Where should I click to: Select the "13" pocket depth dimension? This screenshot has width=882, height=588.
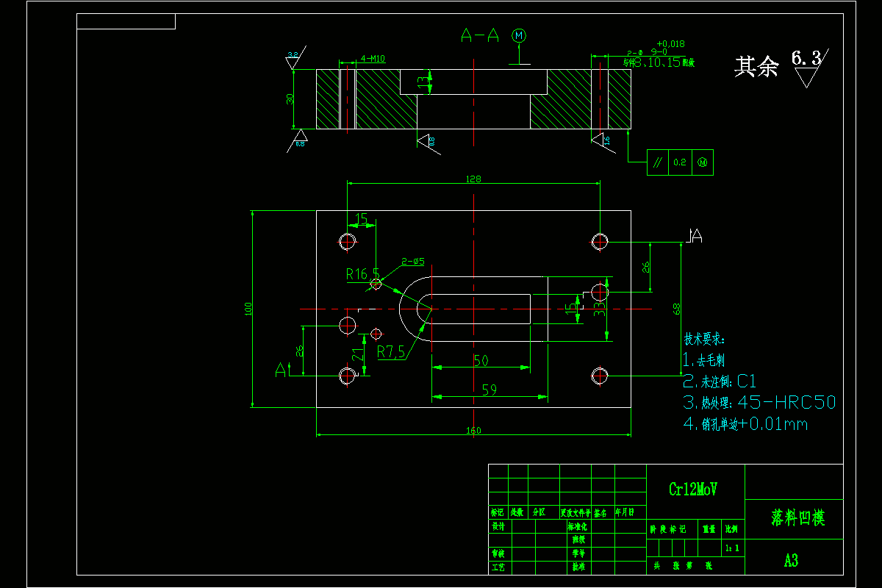point(423,82)
